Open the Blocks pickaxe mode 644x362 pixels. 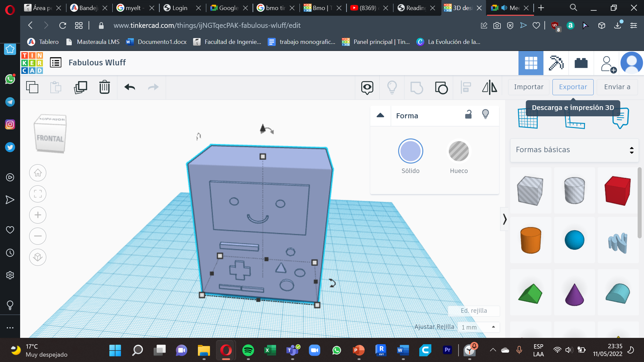pos(556,63)
